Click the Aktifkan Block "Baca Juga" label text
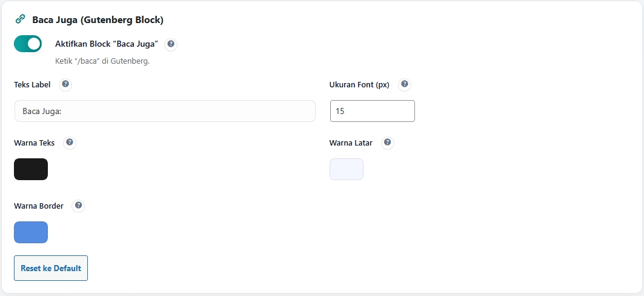This screenshot has width=644, height=296. [107, 44]
